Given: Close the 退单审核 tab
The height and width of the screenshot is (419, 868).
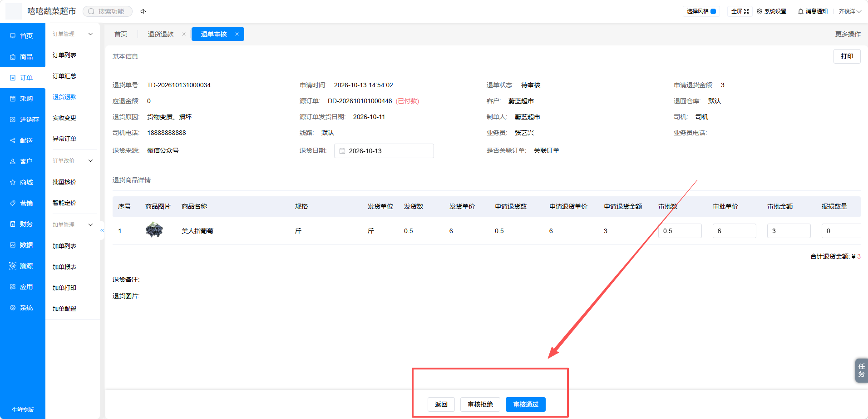Looking at the screenshot, I should click(x=237, y=34).
